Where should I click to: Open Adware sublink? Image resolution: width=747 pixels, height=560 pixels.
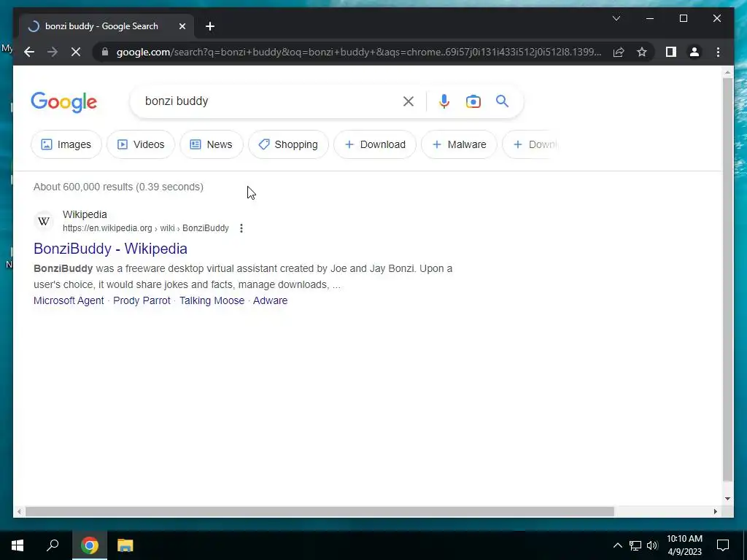(x=270, y=300)
